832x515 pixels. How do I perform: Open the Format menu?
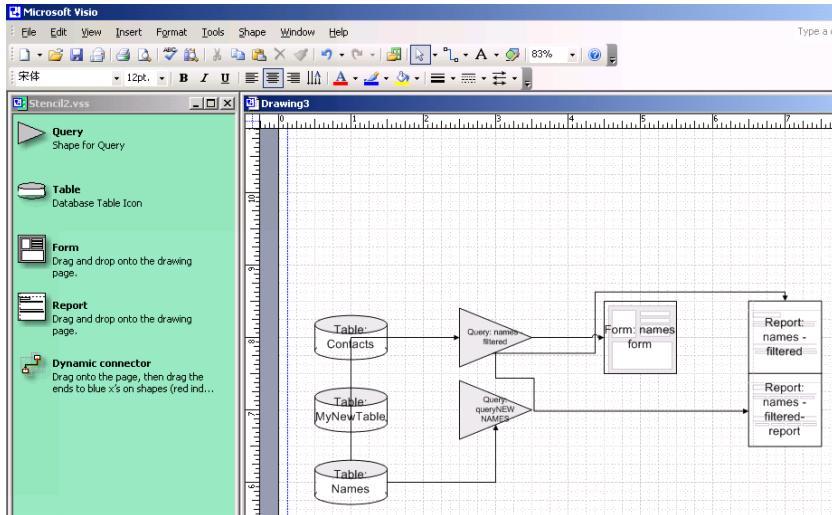pos(171,32)
